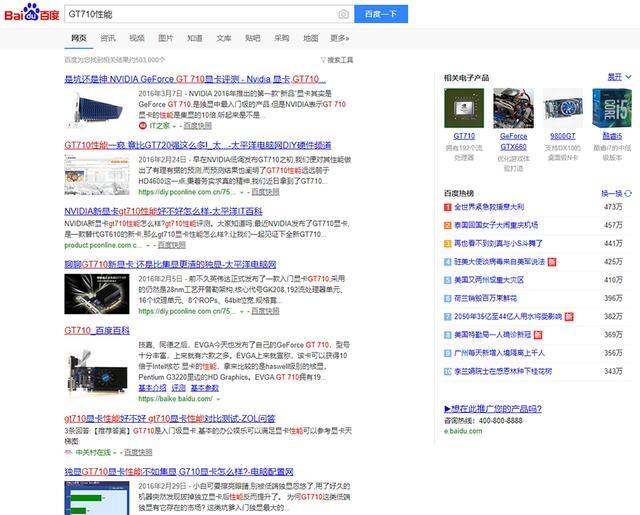Viewport: 640px width, 515px height.
Task: Open the 基本参数 sublink
Action: pyautogui.click(x=205, y=388)
